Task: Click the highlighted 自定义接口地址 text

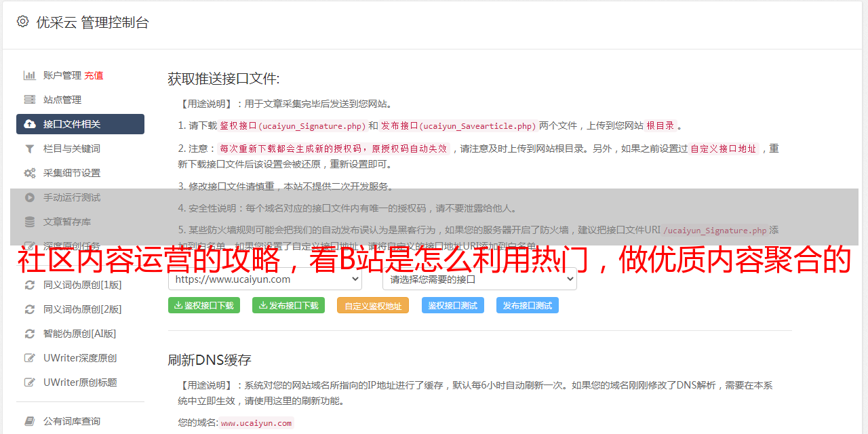Action: pos(724,149)
